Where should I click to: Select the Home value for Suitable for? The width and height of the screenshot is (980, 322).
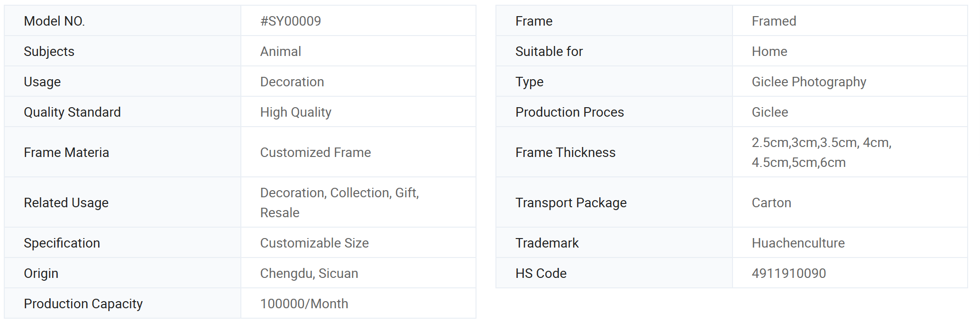click(x=769, y=51)
